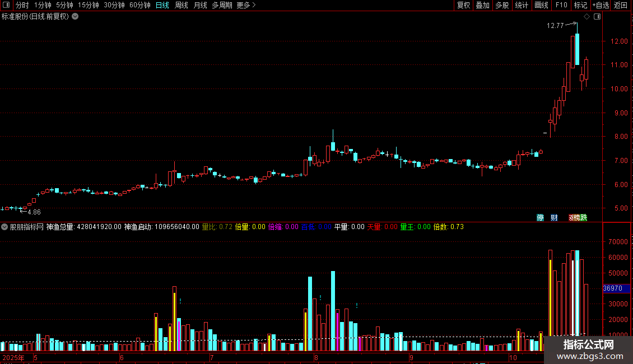Click the 倍缩: 0.00 readout
Viewport: 633px width, 364px height.
[283, 227]
